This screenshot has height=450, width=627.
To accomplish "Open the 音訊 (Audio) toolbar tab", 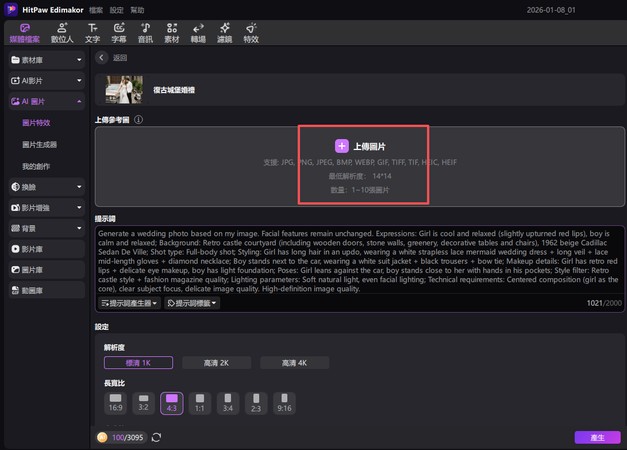I will coord(145,33).
